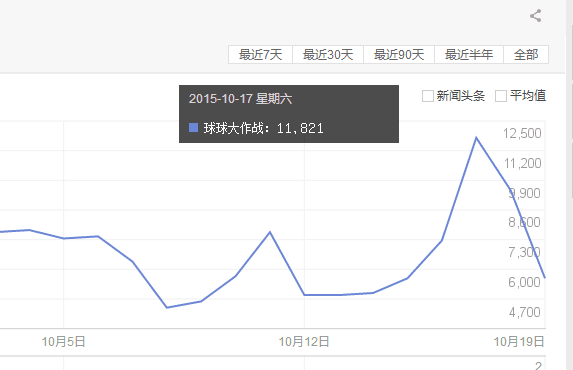573x370 pixels.
Task: Click the peak point of the line chart
Action: point(476,137)
